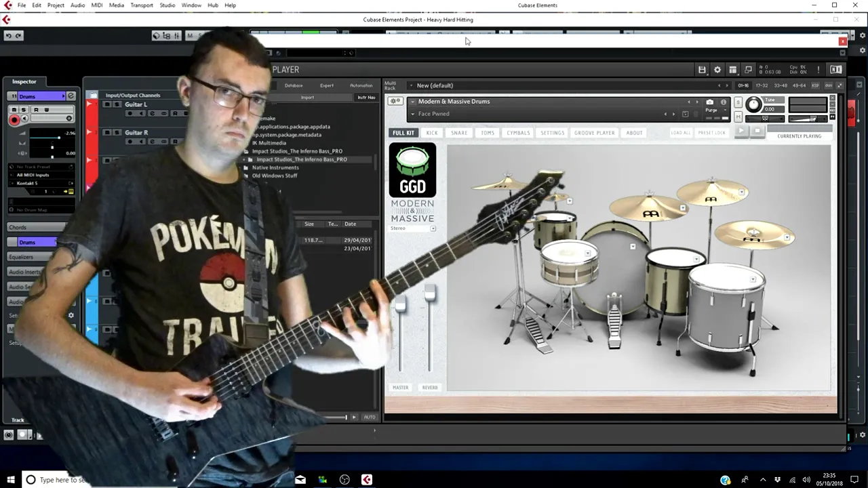
Task: Click the LOAD ALL button
Action: coord(681,133)
